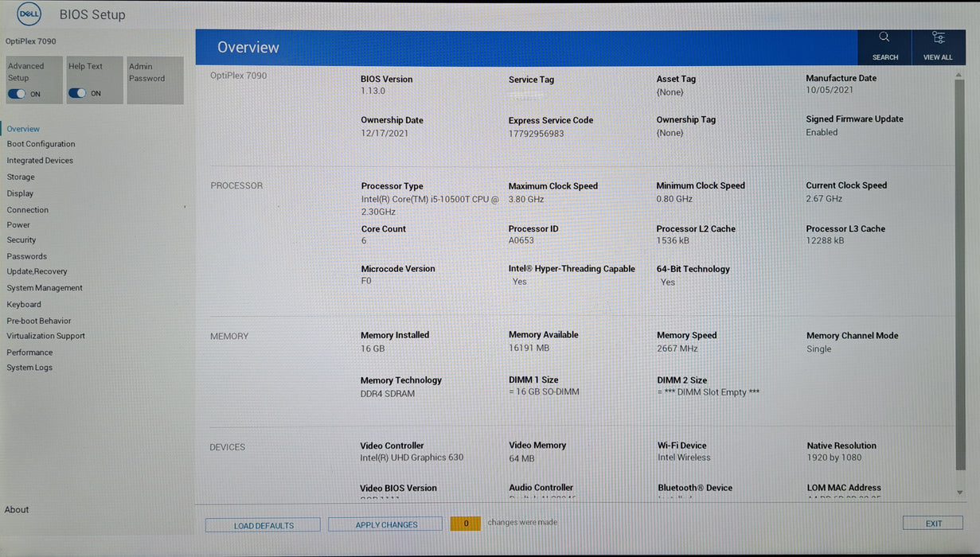This screenshot has width=980, height=557.
Task: Open Update,Recovery section
Action: point(37,271)
